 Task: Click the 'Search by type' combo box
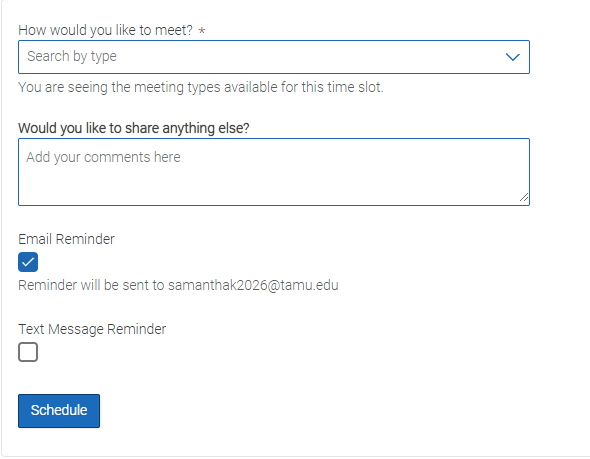[274, 57]
